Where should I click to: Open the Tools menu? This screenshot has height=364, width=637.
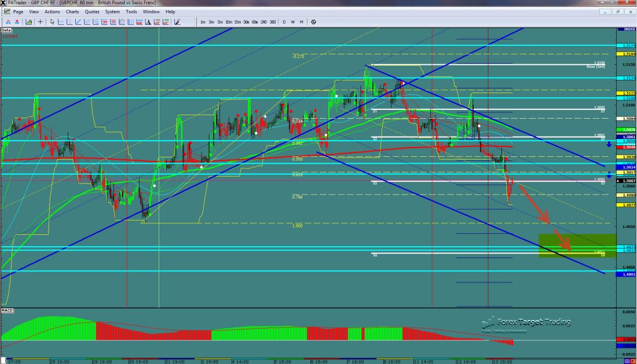(131, 12)
